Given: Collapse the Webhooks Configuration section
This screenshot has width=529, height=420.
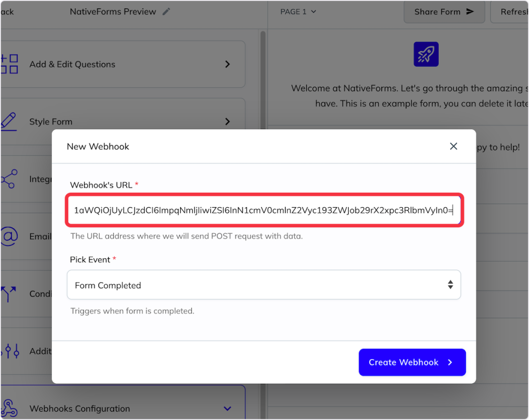Looking at the screenshot, I should coord(227,409).
